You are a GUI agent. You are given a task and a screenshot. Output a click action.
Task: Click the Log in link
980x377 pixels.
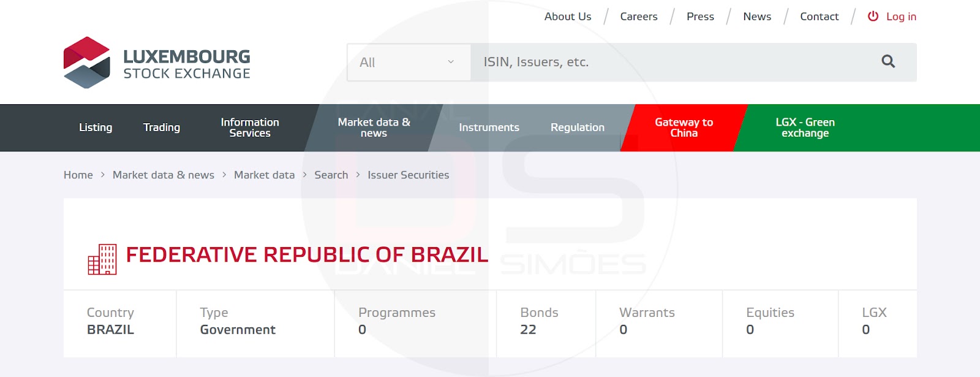(901, 17)
